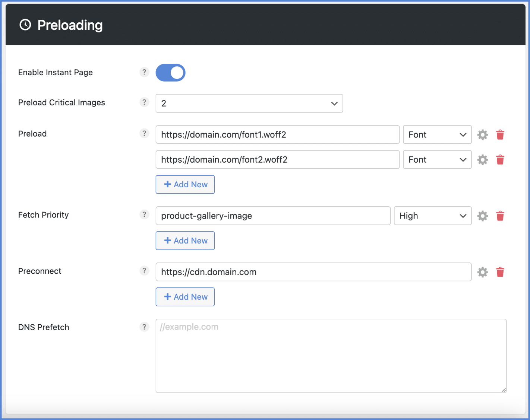Screen dimensions: 530x420
Task: Open the High priority dropdown for Fetch Priority
Action: 432,216
